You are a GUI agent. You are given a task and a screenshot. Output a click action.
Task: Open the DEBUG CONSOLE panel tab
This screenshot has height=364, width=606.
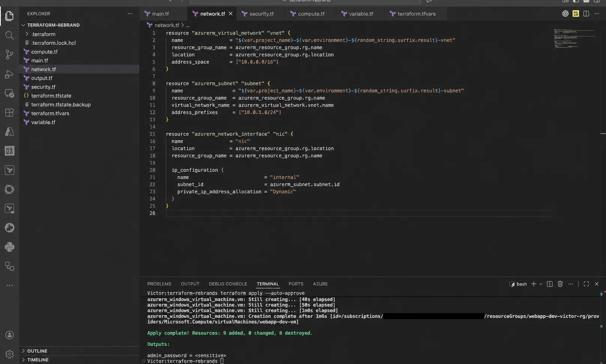tap(228, 284)
